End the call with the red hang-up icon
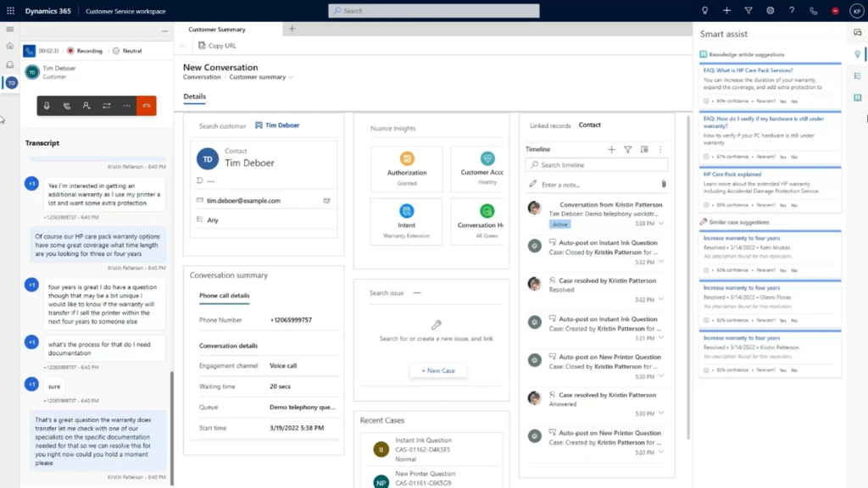868x488 pixels. coord(147,106)
